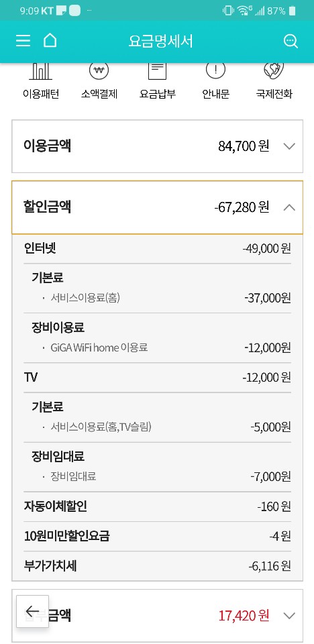Select the 이용패턴 menu label

41,94
